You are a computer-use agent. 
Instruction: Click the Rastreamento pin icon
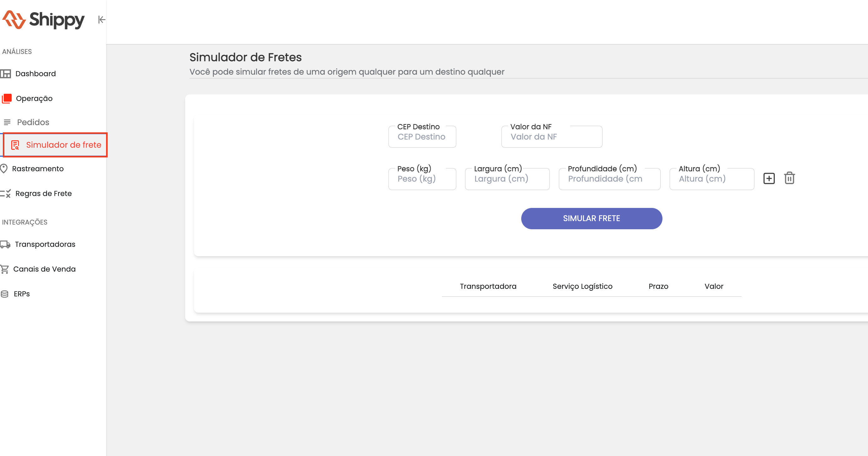[4, 169]
